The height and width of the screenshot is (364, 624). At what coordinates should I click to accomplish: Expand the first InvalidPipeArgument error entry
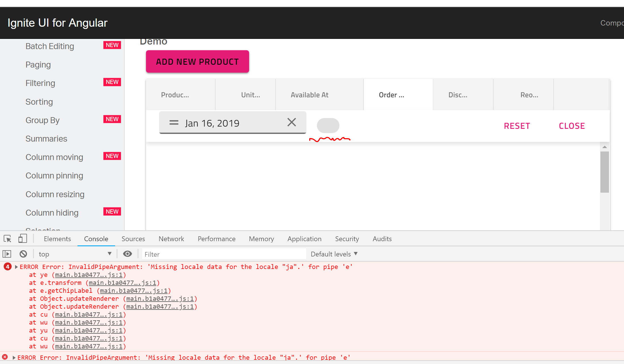(x=16, y=267)
